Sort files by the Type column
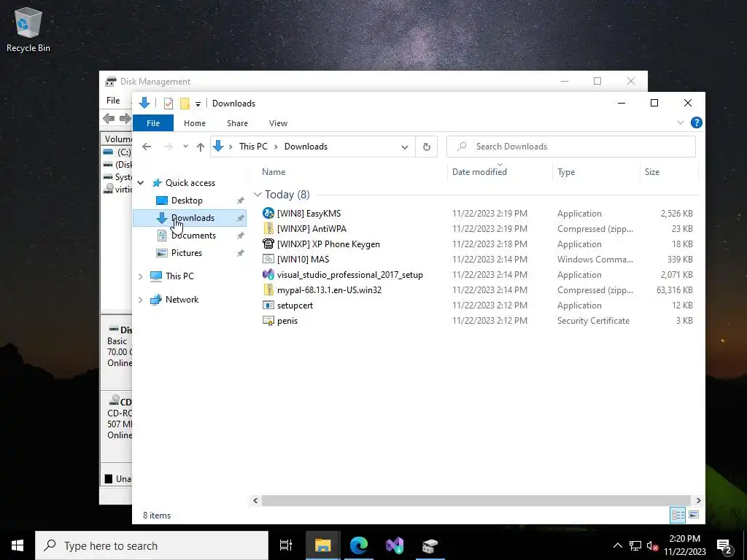Screen dimensions: 747x560 [566, 172]
